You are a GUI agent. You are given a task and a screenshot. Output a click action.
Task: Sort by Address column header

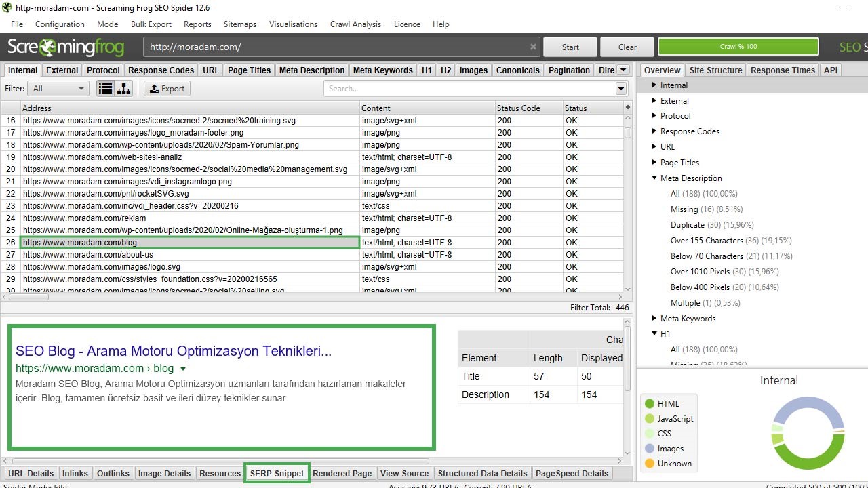point(190,108)
